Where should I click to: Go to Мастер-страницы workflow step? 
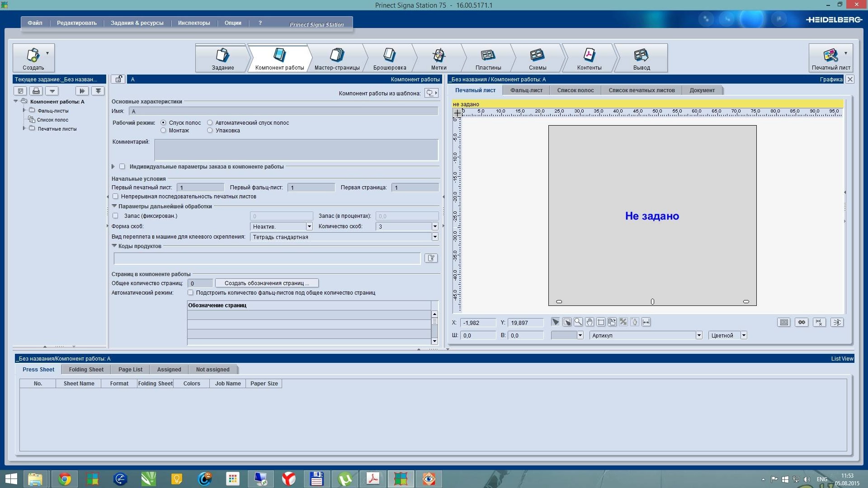tap(337, 58)
